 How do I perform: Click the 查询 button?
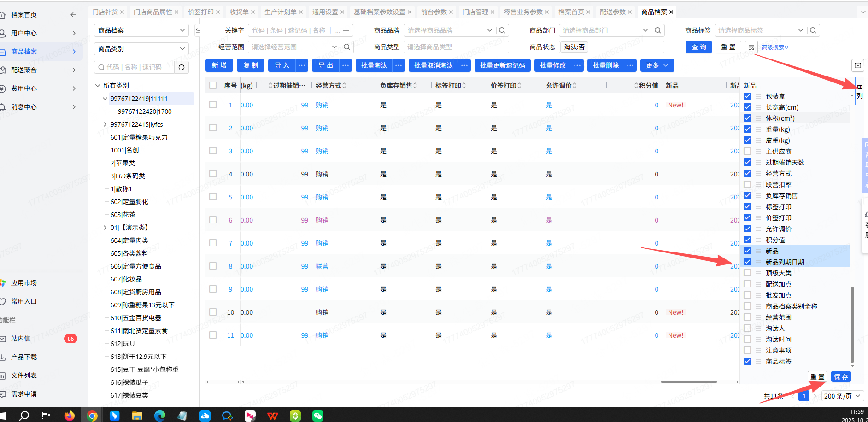point(698,47)
